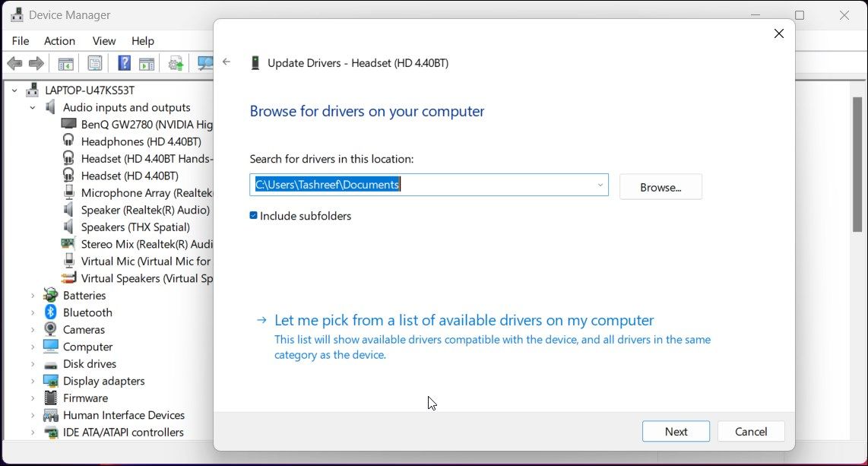Select the Speaker (Realtek(R) Audio) icon
Screen dimensions: 868x466
(x=68, y=209)
